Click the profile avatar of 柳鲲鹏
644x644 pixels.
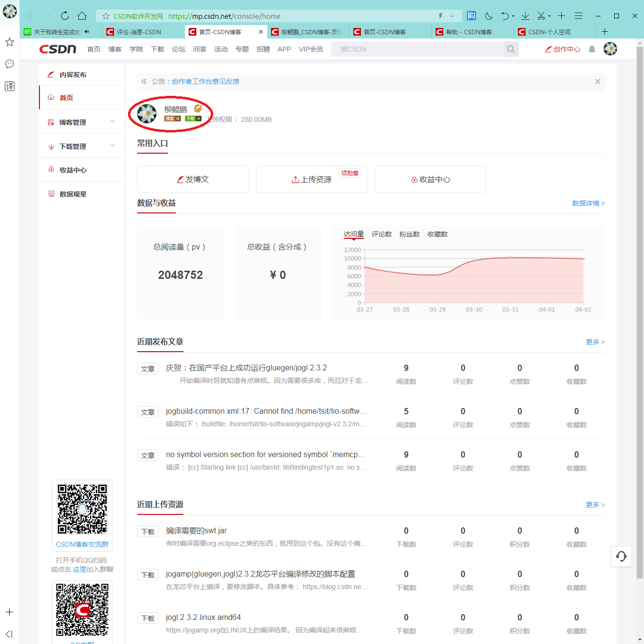tap(147, 114)
